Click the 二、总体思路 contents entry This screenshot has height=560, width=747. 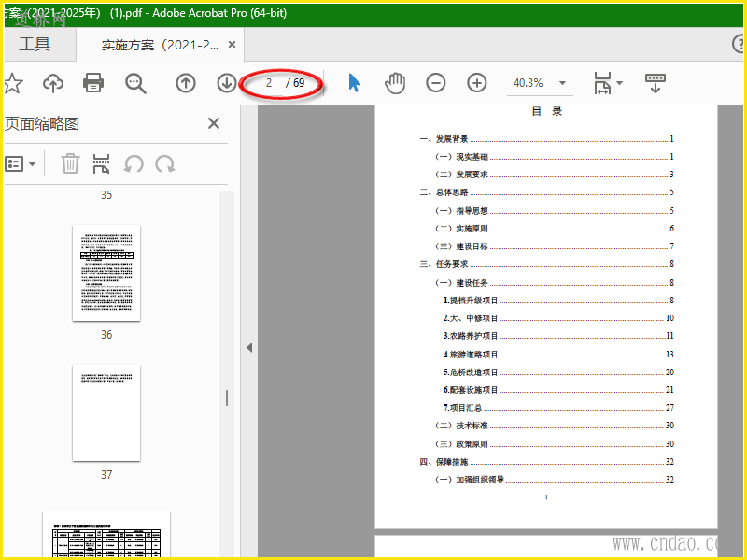point(546,192)
